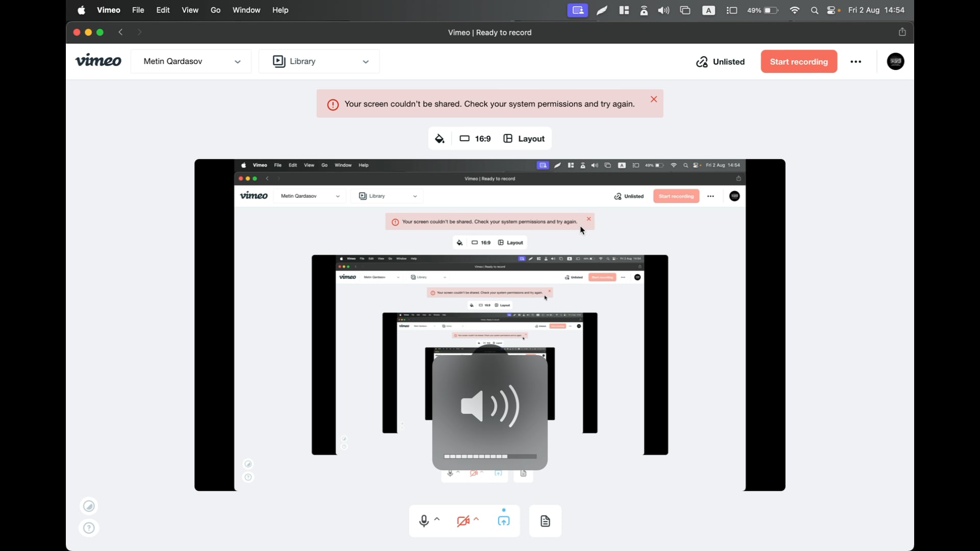Expand the Library folder dropdown

click(319, 61)
